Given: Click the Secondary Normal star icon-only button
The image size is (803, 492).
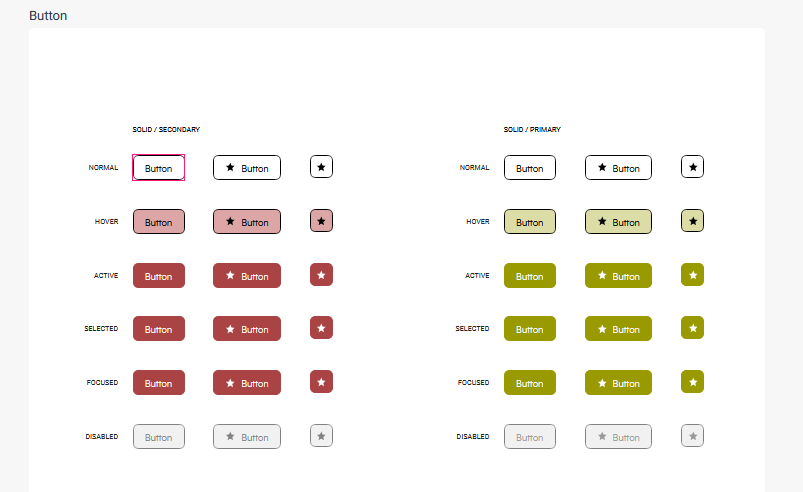Looking at the screenshot, I should coord(321,167).
